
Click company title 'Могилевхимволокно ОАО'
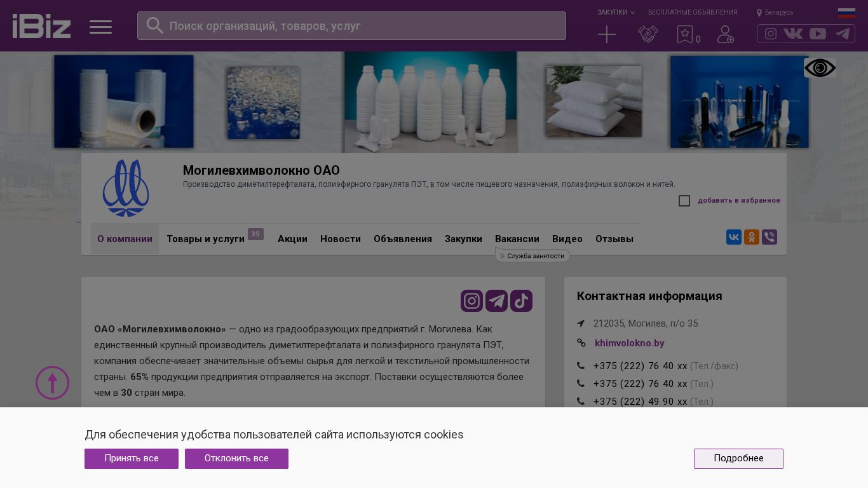(x=261, y=170)
